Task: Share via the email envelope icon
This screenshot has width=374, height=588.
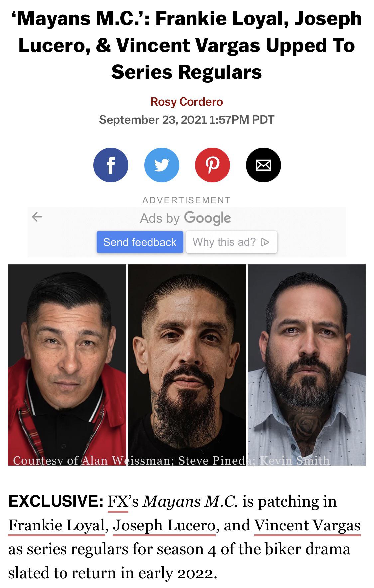Action: click(263, 165)
